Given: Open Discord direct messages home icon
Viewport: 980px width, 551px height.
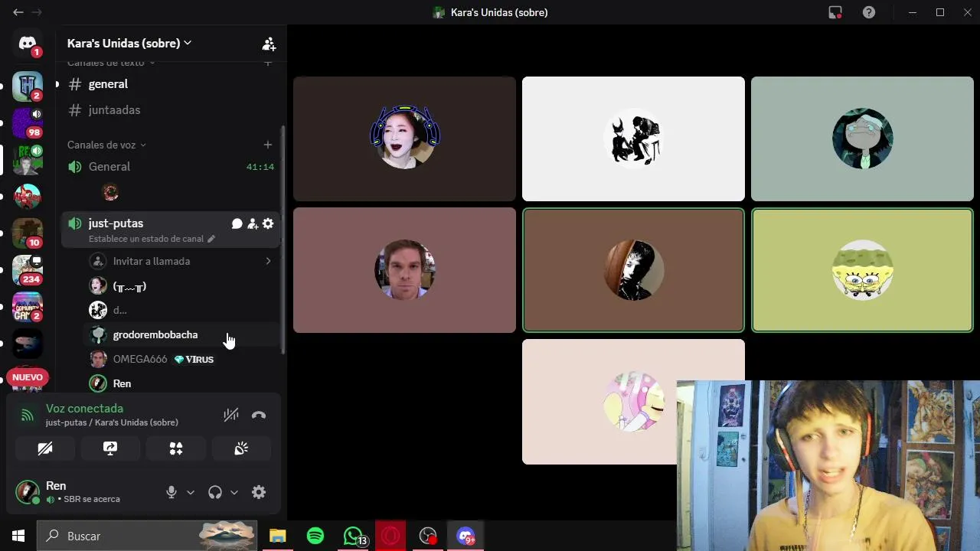Looking at the screenshot, I should point(28,43).
